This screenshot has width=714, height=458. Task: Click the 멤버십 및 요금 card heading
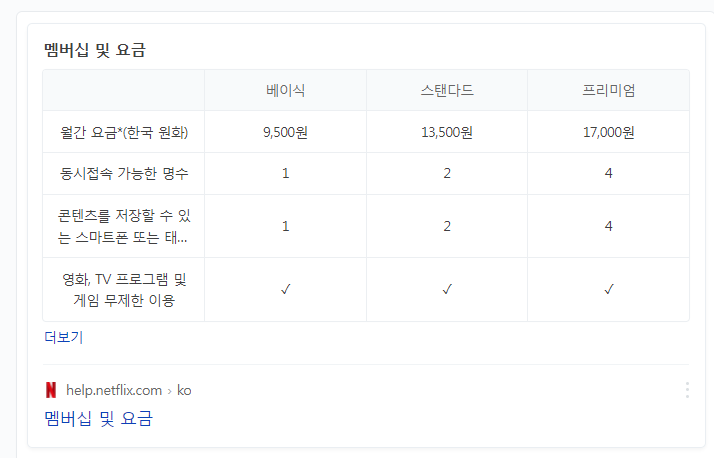pos(95,50)
